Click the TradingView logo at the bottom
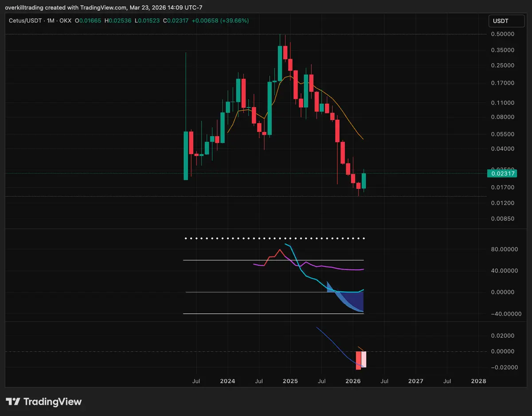Image resolution: width=532 pixels, height=416 pixels. [x=44, y=402]
